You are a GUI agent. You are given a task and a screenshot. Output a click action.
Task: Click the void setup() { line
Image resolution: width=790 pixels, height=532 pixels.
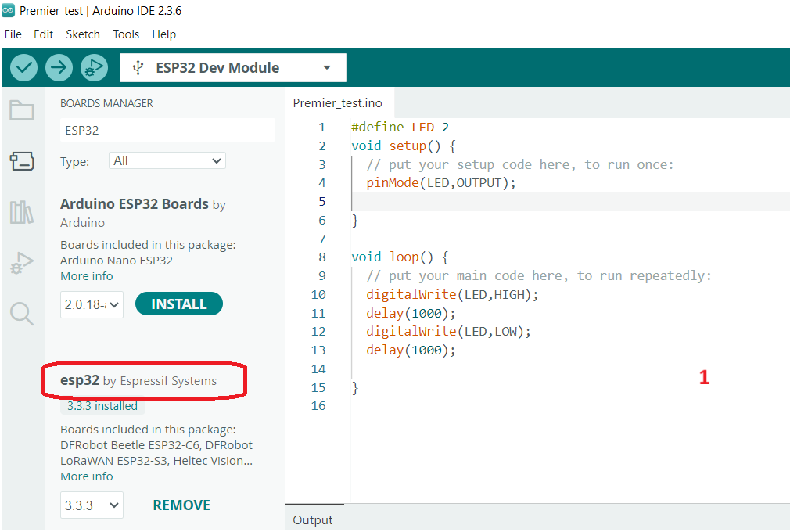pos(404,146)
